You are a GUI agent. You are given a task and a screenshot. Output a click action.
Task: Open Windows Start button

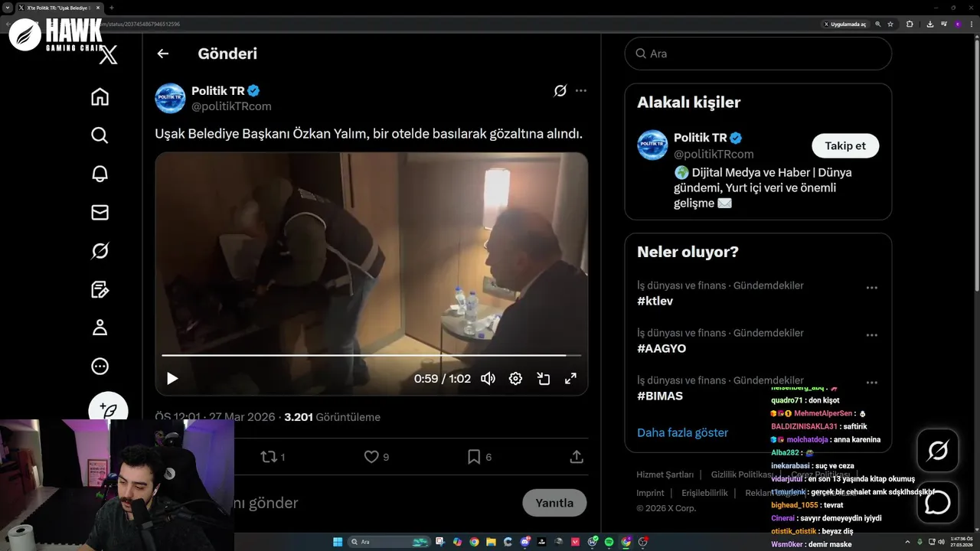coord(338,542)
